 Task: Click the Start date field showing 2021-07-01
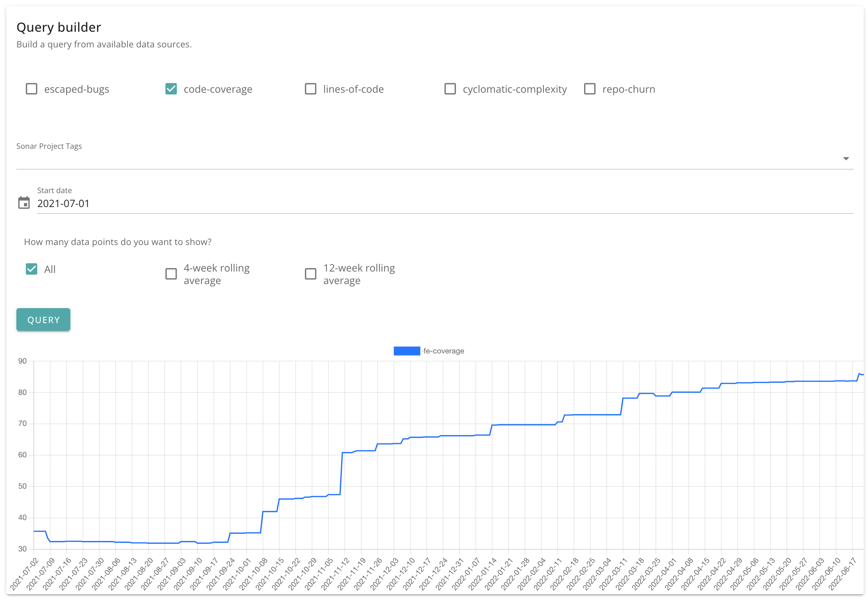tap(445, 204)
